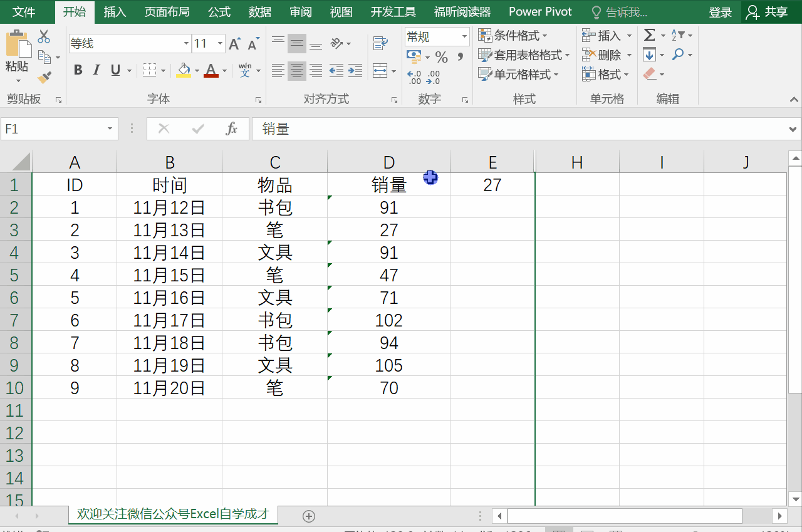Click the Cut scissors icon
This screenshot has height=532, width=802.
[x=44, y=36]
